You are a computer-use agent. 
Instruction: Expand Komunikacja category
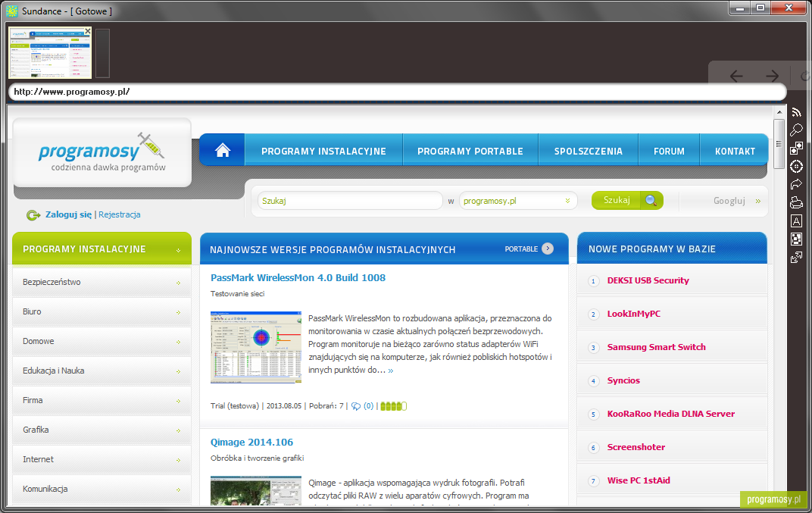(102, 490)
